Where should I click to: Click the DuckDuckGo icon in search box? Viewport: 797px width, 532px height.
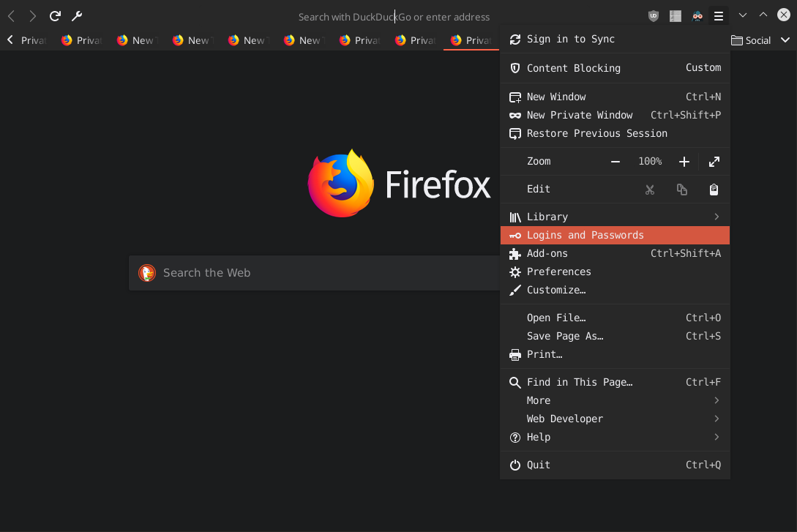point(147,273)
